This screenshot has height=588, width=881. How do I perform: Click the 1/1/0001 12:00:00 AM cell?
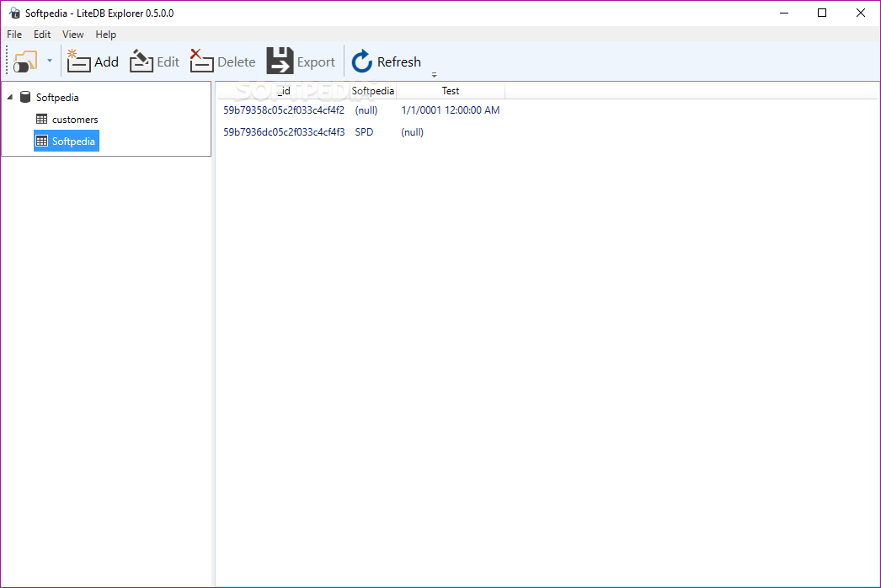coord(450,110)
